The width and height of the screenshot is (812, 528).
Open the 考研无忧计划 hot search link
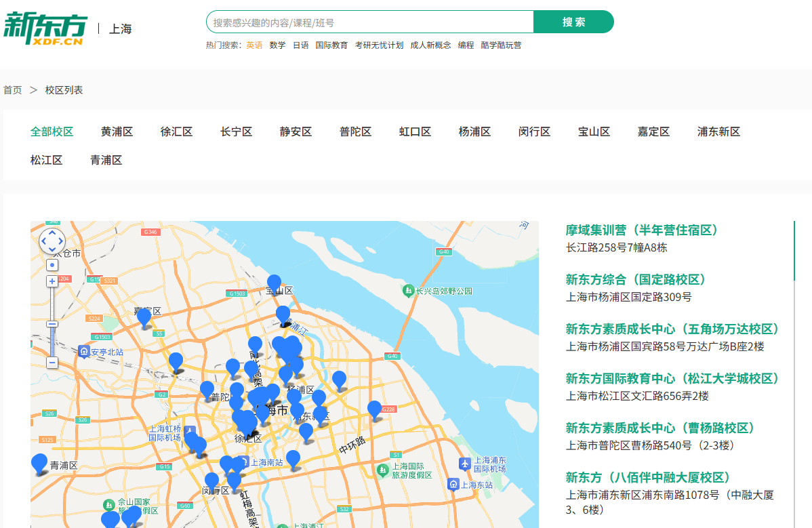(379, 45)
